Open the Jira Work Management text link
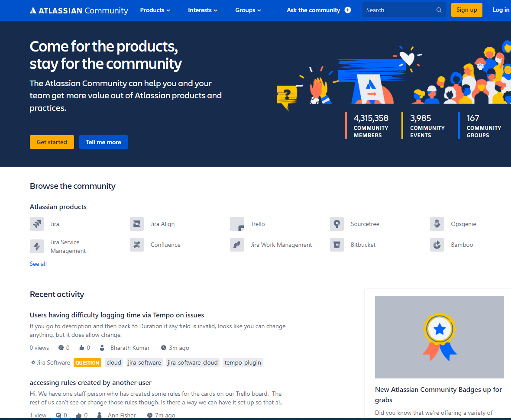The height and width of the screenshot is (420, 511). [281, 245]
